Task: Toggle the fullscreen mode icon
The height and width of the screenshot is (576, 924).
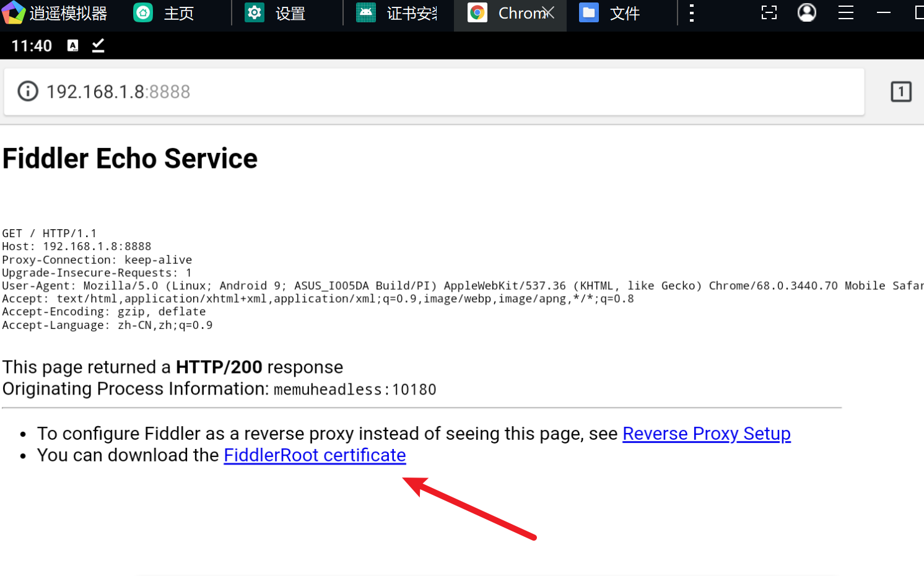Action: pos(769,13)
